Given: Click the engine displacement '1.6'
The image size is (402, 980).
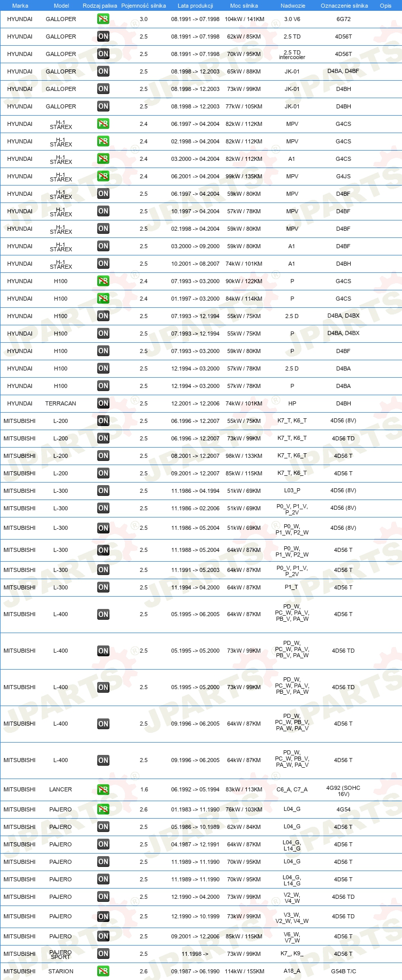Looking at the screenshot, I should (143, 789).
